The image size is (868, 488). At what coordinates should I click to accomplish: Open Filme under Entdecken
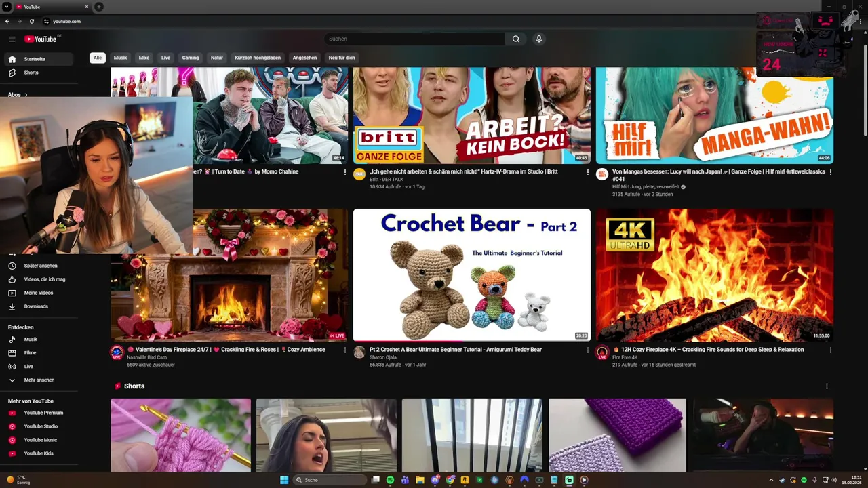coord(38,352)
